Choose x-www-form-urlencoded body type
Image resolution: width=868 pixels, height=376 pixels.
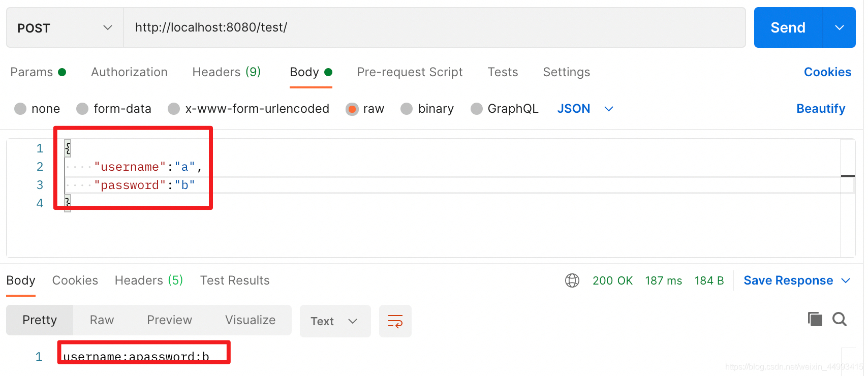coord(174,109)
